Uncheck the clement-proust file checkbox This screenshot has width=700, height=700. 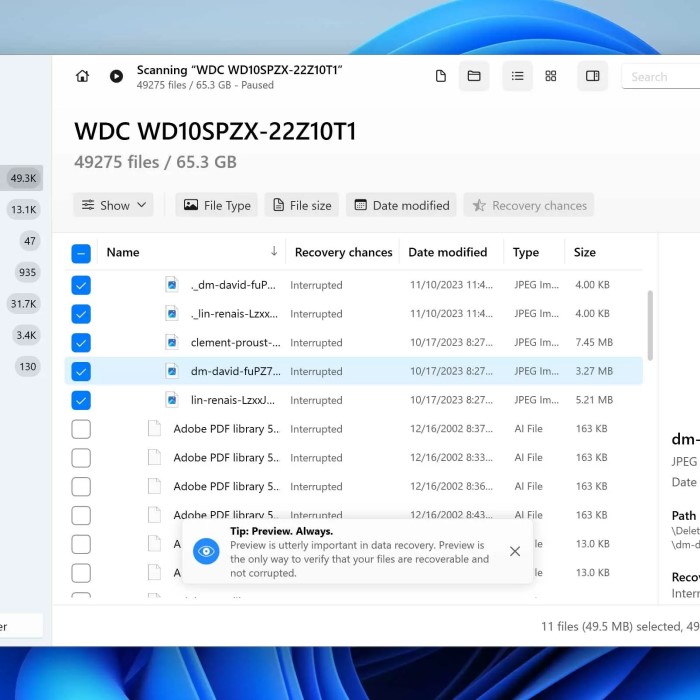pyautogui.click(x=81, y=343)
